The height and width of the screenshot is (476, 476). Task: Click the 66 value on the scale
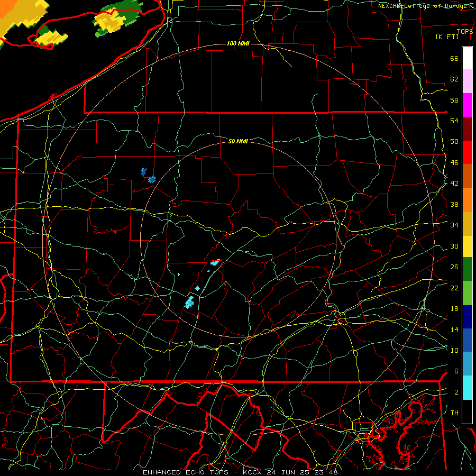point(454,58)
